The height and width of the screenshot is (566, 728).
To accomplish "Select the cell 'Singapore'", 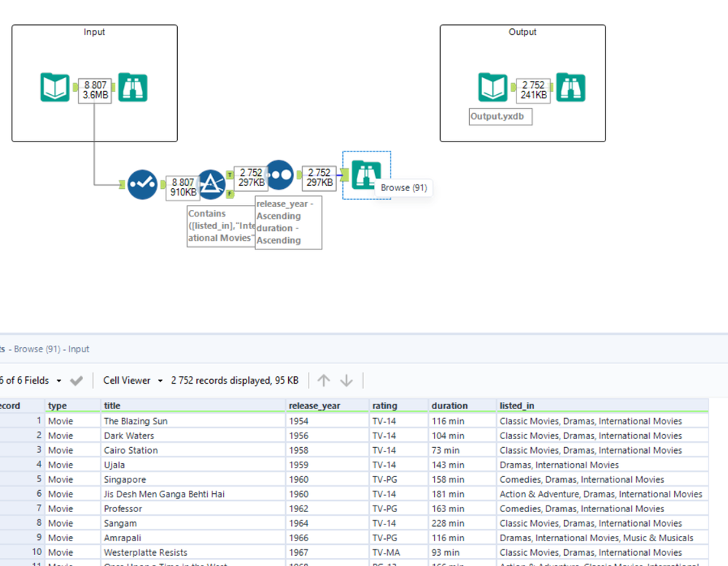I will 193,480.
